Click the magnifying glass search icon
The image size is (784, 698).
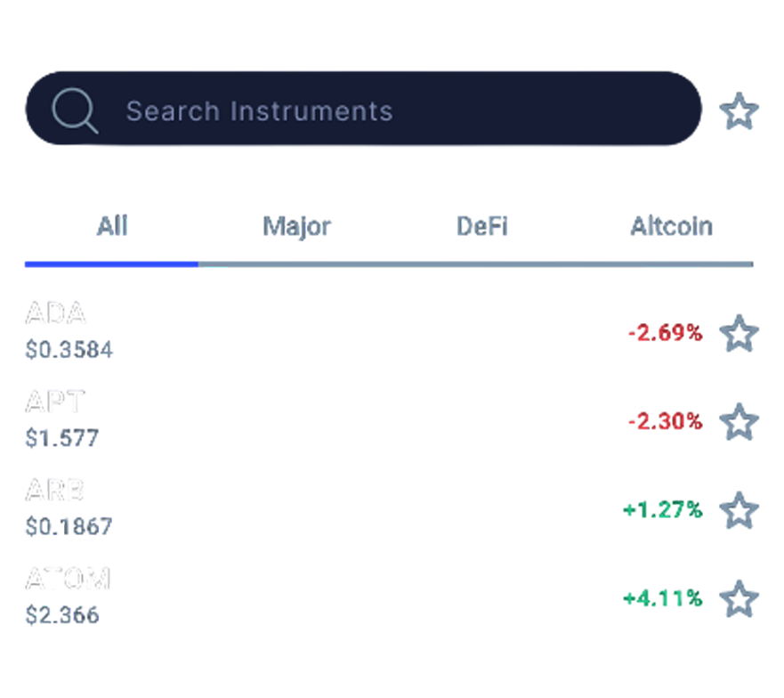click(x=74, y=112)
